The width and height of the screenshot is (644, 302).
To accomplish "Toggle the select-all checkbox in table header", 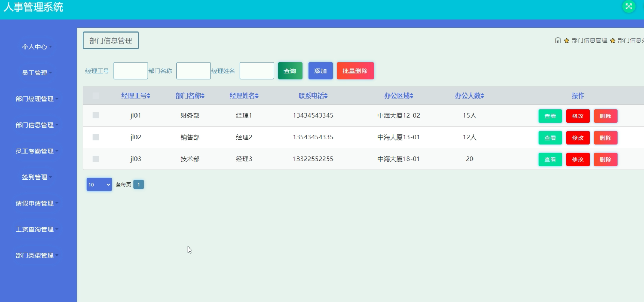I will tap(96, 95).
